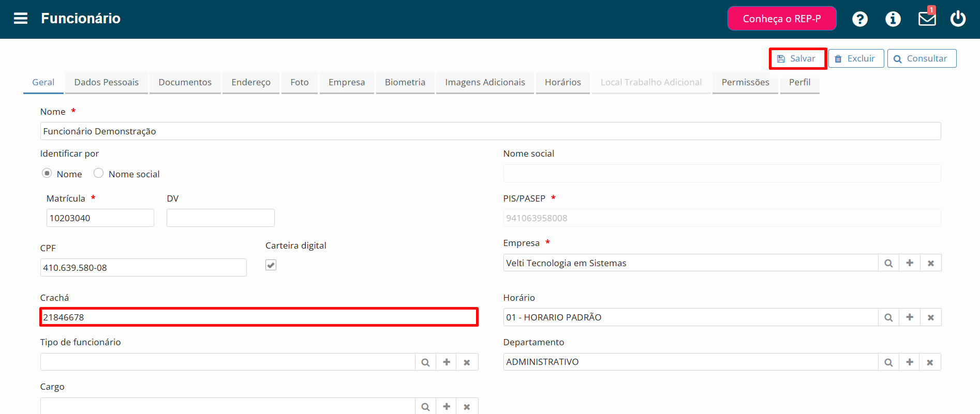Search Cargo with magnifier icon

point(425,407)
